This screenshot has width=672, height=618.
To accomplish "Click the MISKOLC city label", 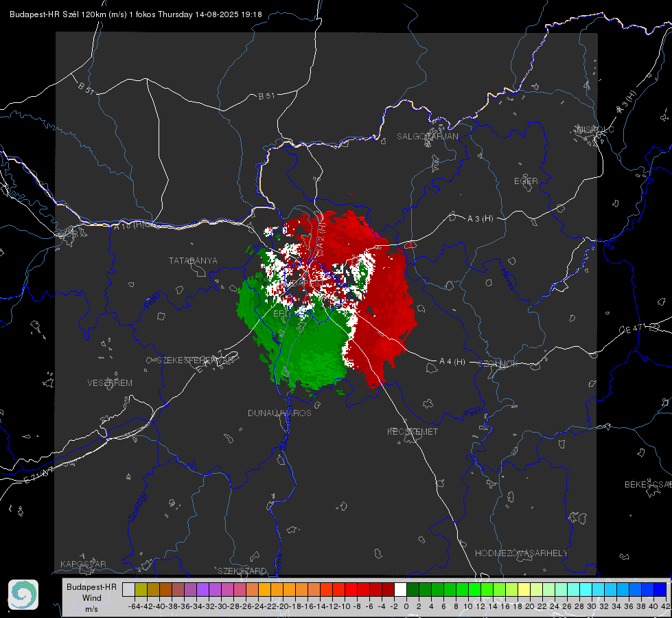I will (594, 129).
